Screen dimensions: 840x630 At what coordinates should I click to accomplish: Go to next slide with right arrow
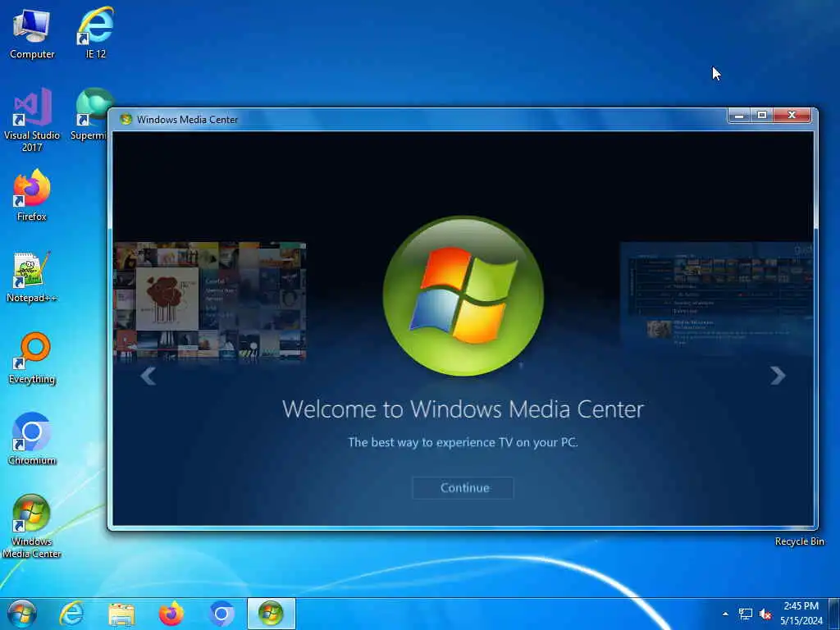coord(778,376)
